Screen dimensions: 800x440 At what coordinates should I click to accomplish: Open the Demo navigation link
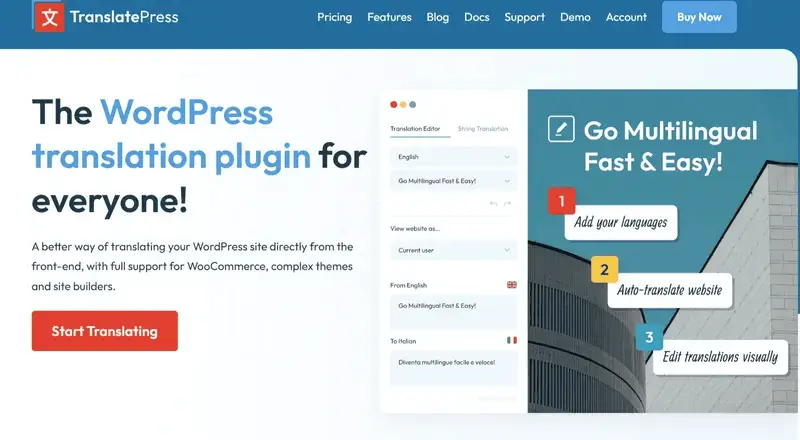pos(575,17)
